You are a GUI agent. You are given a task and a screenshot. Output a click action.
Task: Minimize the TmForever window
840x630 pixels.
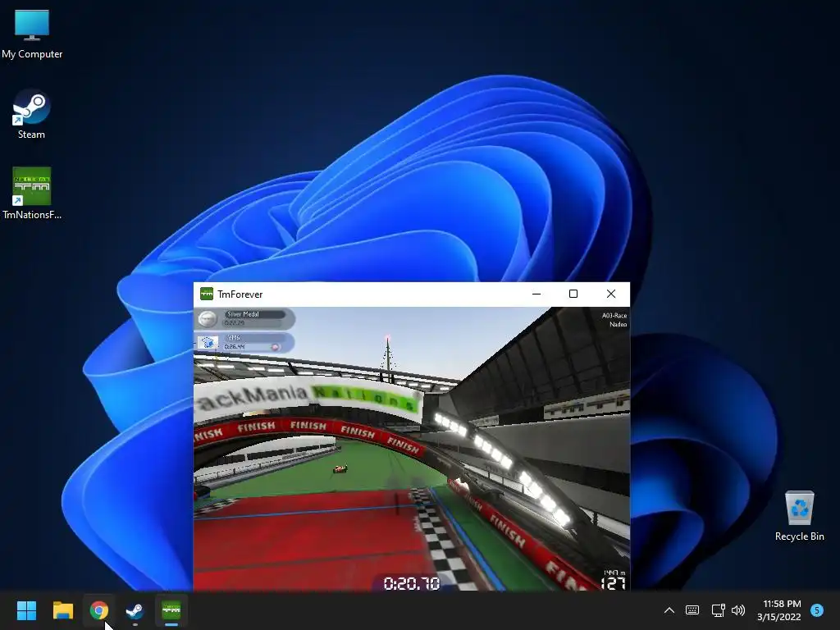coord(536,294)
